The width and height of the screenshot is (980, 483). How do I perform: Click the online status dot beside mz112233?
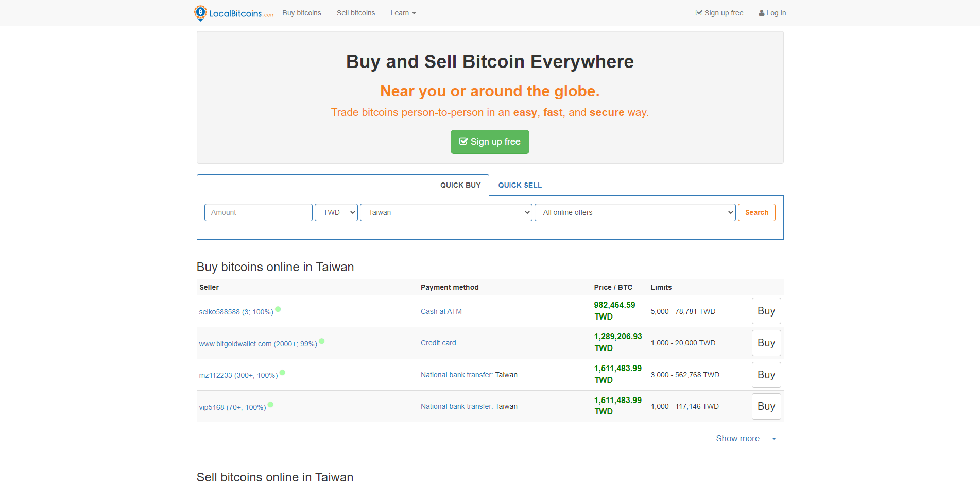click(x=282, y=373)
